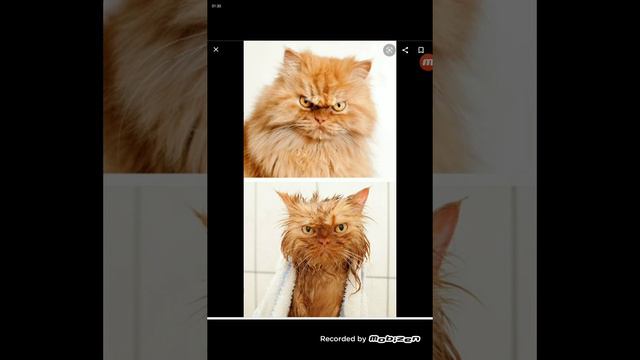Tap the Google Lens search icon on image
This screenshot has height=360, width=640.
pyautogui.click(x=389, y=50)
